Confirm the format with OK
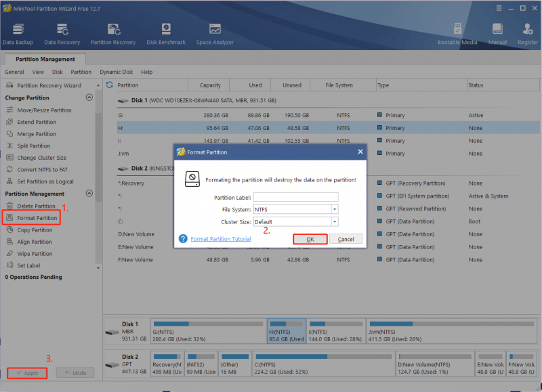The image size is (542, 392). point(310,239)
